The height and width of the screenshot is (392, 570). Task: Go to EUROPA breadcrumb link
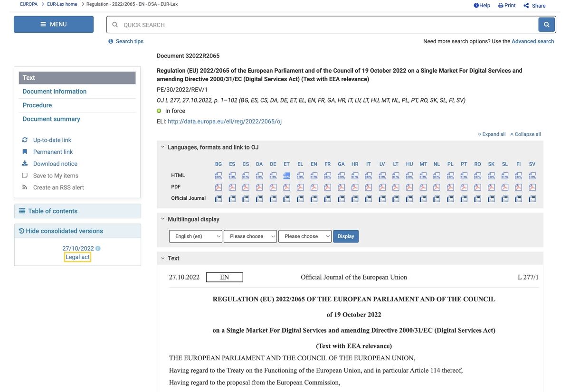pyautogui.click(x=28, y=4)
